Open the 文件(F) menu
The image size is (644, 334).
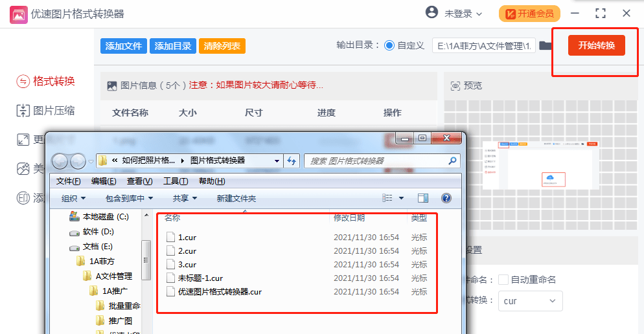click(x=68, y=181)
